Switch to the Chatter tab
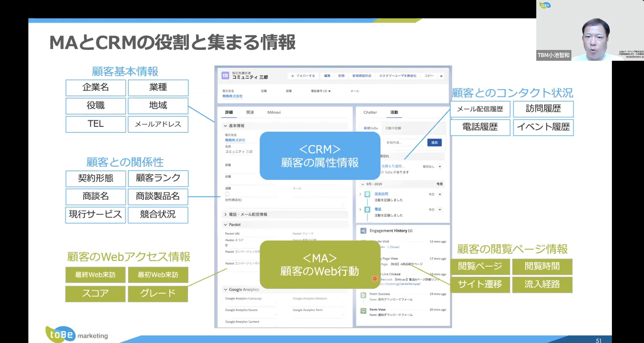The width and height of the screenshot is (644, 343). pyautogui.click(x=370, y=112)
